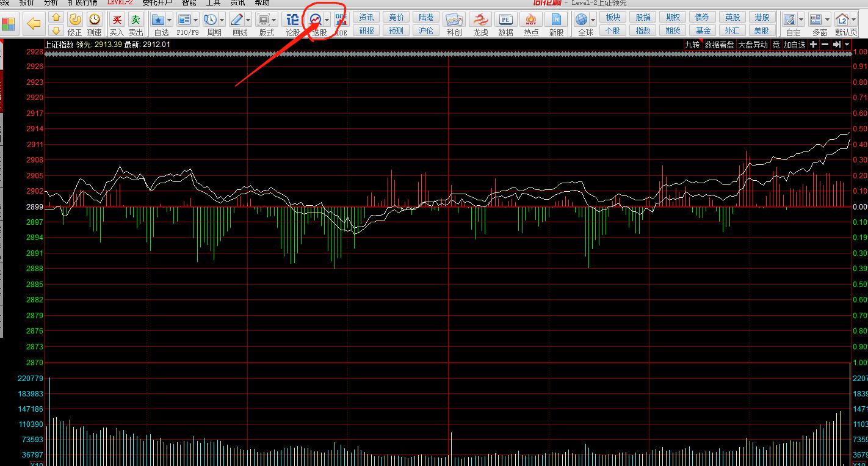Open the 卖出 sell icon
868x466 pixels.
(x=136, y=20)
